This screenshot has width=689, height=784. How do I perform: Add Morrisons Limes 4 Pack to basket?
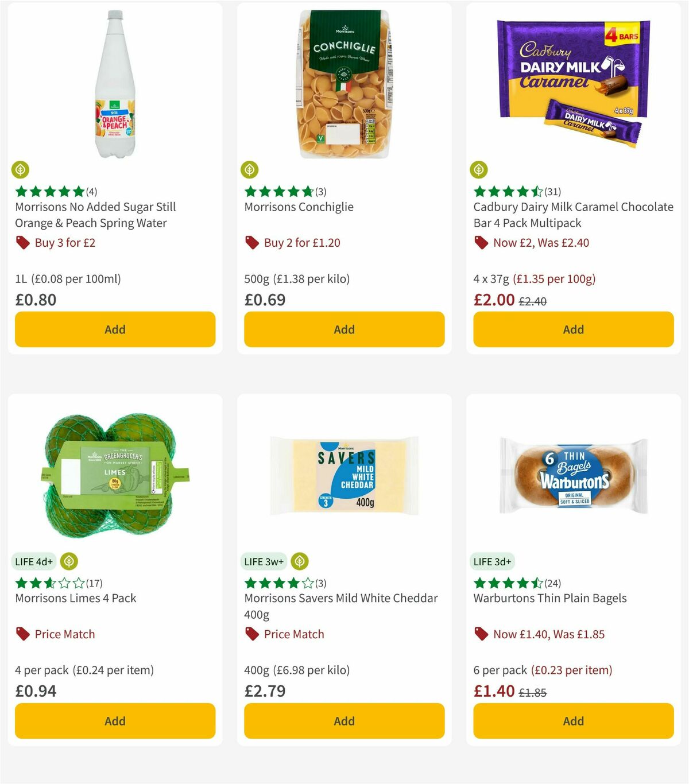coord(115,721)
